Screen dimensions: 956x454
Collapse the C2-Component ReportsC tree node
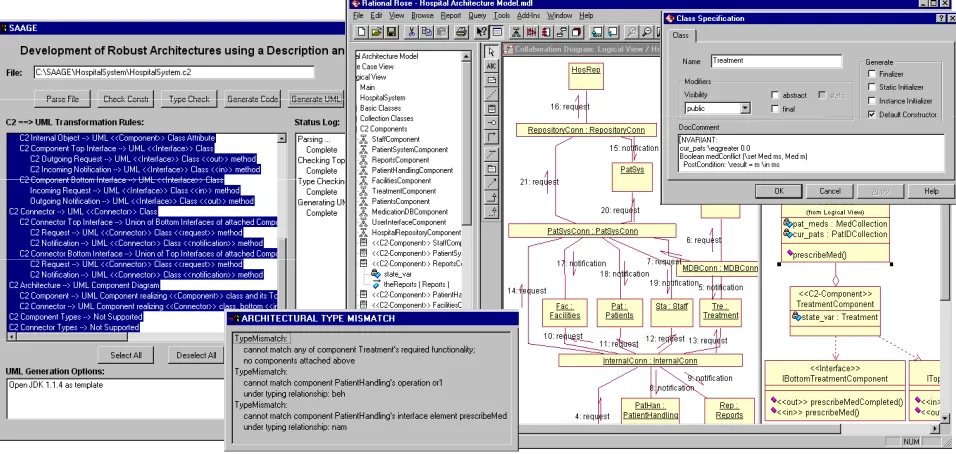[364, 264]
